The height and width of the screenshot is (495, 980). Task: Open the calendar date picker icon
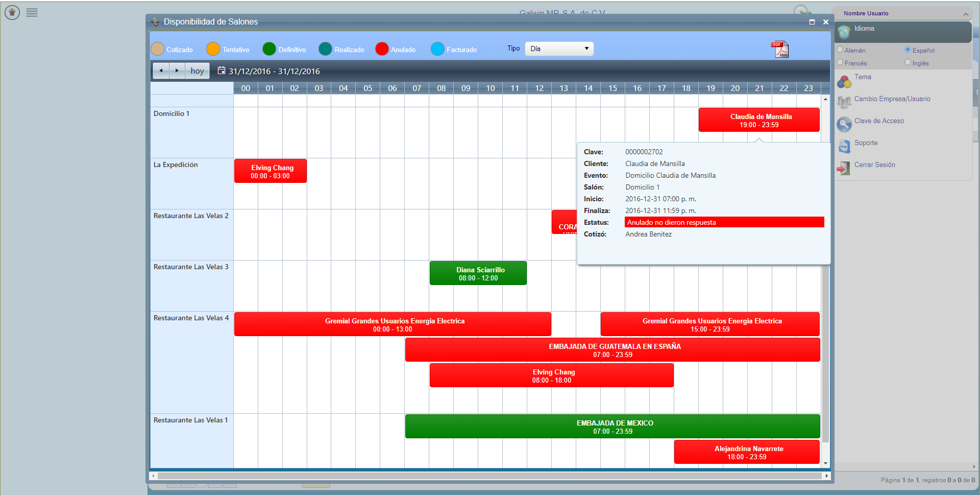[222, 70]
